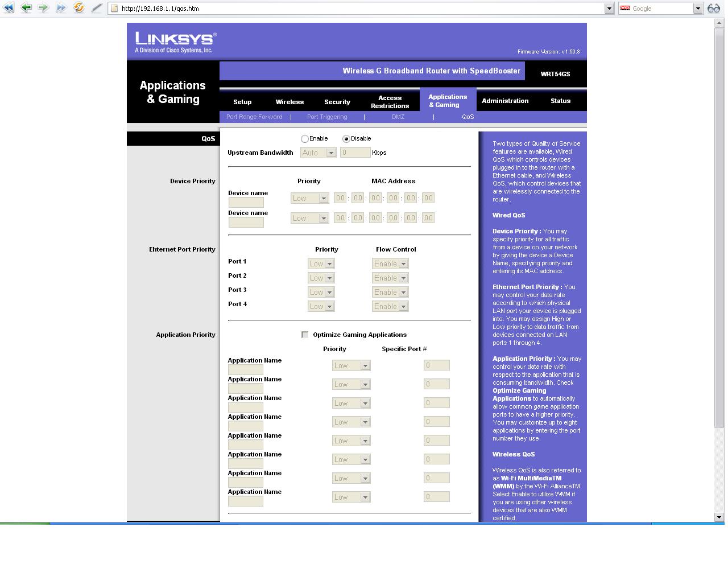Open the Setup tab
This screenshot has width=728, height=568.
click(242, 102)
